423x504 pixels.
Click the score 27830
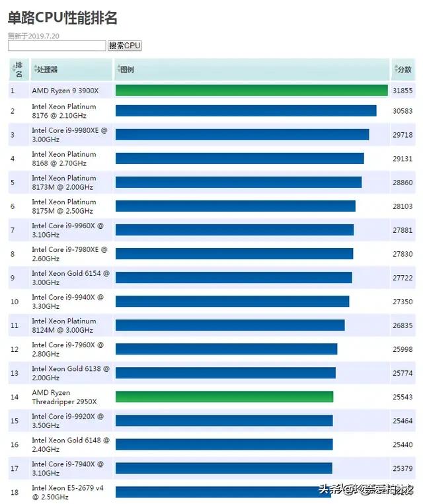(403, 253)
